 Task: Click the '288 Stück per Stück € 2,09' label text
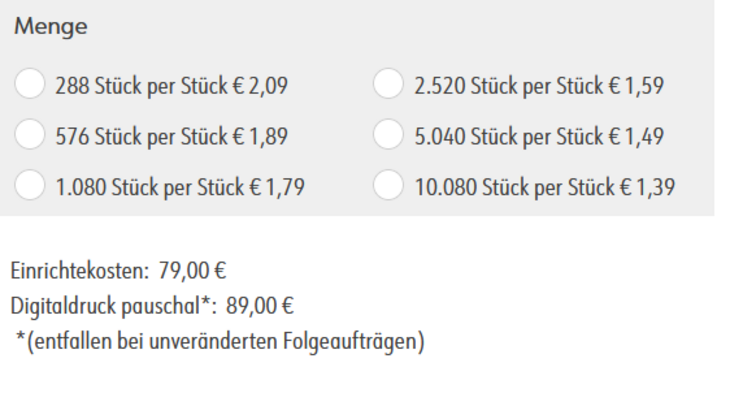(x=172, y=86)
